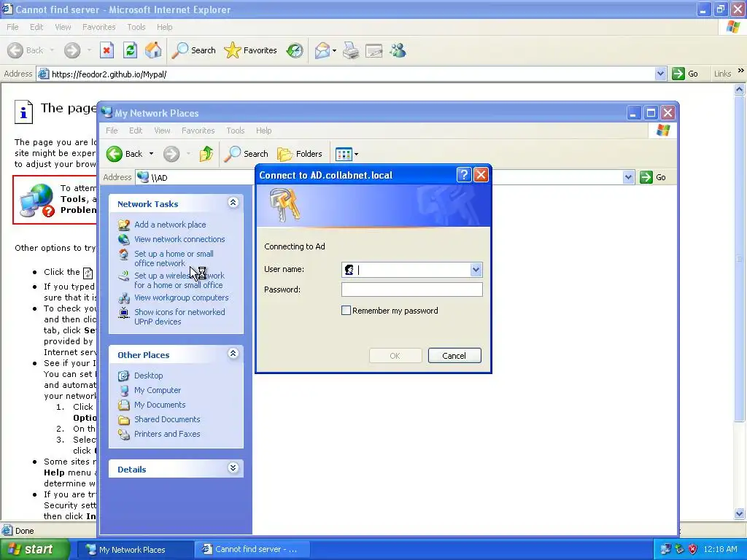The height and width of the screenshot is (560, 747).
Task: Click My Network Places taskbar button
Action: click(134, 549)
